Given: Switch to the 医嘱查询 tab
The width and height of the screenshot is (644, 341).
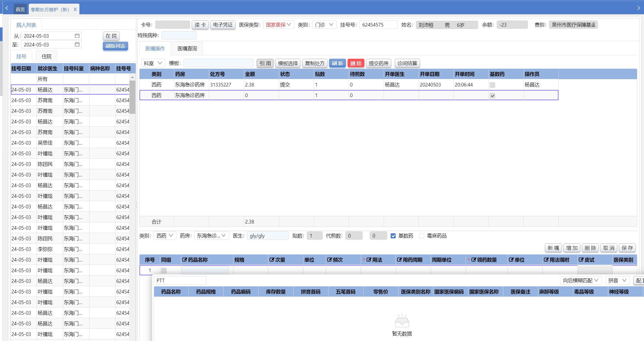Looking at the screenshot, I should pyautogui.click(x=187, y=49).
